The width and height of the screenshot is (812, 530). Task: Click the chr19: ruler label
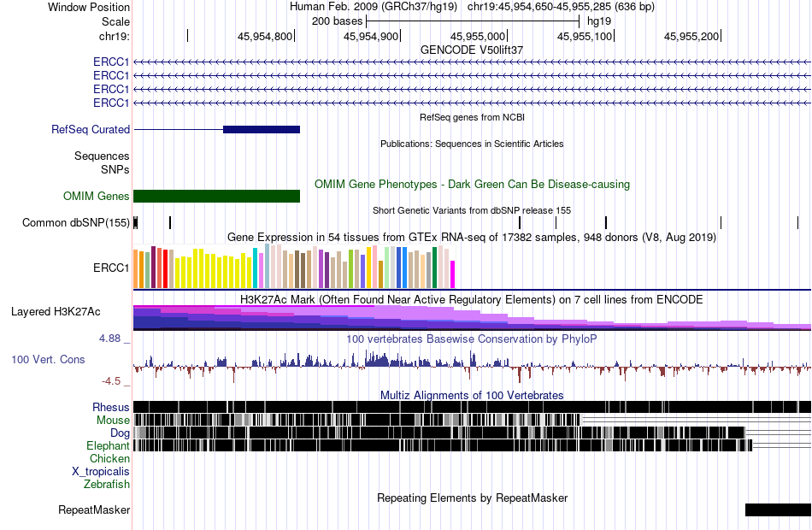[x=114, y=36]
